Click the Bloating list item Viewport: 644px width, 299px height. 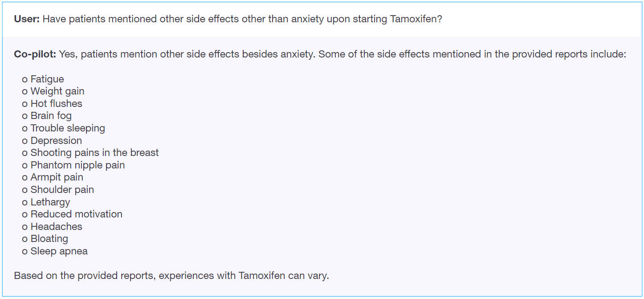(x=49, y=239)
